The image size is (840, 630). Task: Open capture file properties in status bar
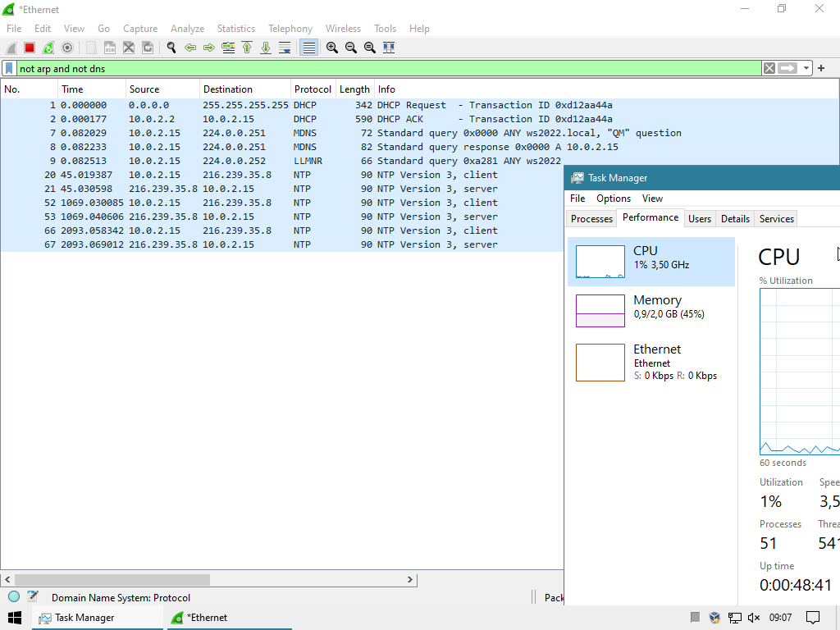tap(33, 597)
